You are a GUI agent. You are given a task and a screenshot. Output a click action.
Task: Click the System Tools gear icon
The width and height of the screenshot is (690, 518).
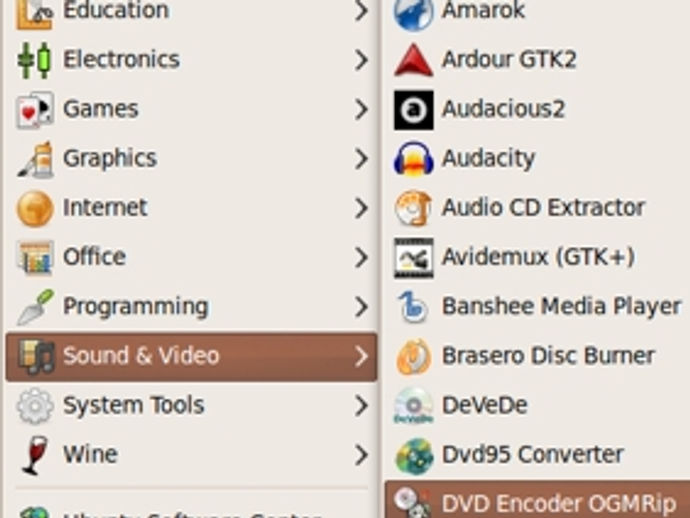35,406
